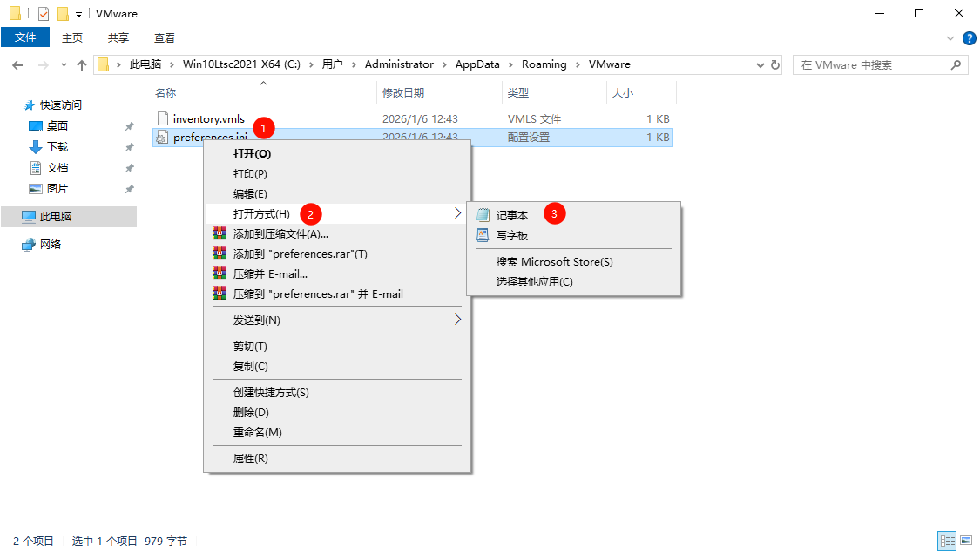Choose 删除(D) in the context menu
The width and height of the screenshot is (980, 552).
(337, 412)
